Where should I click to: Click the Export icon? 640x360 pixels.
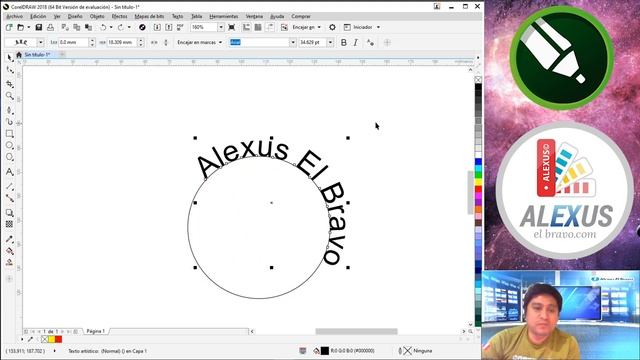pos(169,27)
